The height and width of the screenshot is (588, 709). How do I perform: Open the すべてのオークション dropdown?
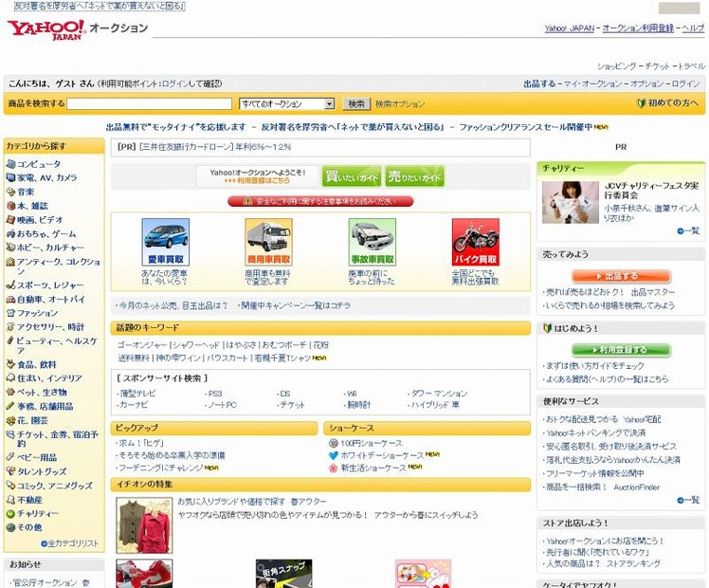[x=287, y=104]
